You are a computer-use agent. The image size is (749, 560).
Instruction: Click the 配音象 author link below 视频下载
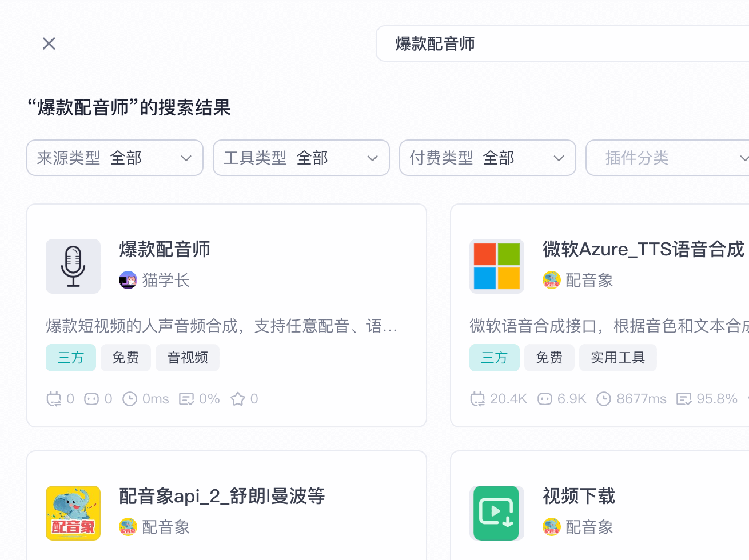589,527
